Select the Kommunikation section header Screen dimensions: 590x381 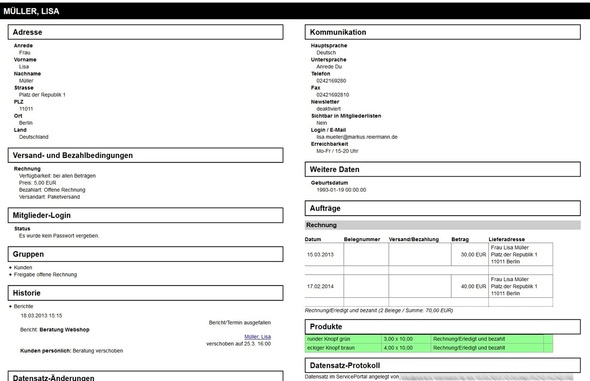coord(442,32)
